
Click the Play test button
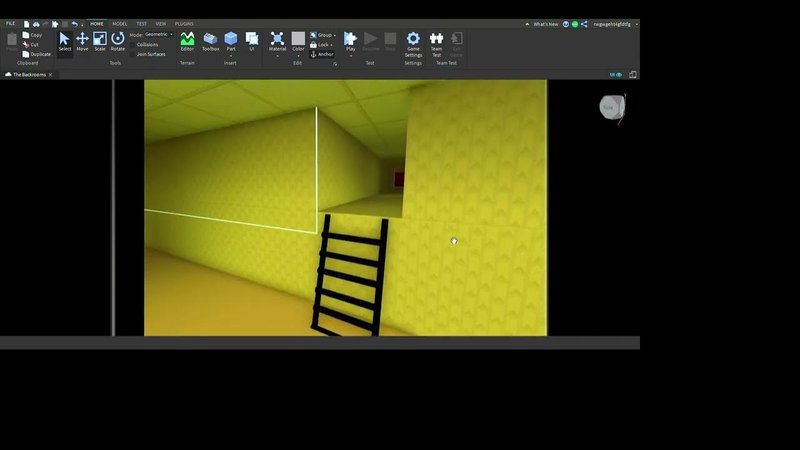pos(351,41)
